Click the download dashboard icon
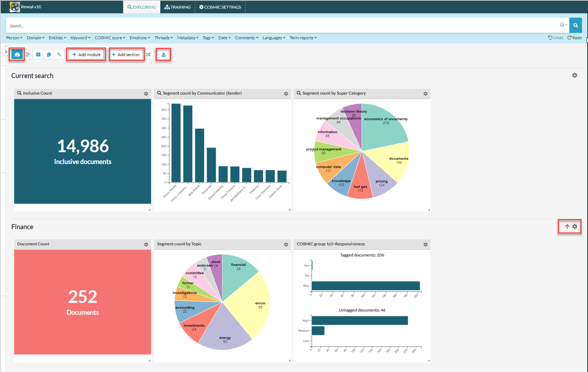 (164, 55)
